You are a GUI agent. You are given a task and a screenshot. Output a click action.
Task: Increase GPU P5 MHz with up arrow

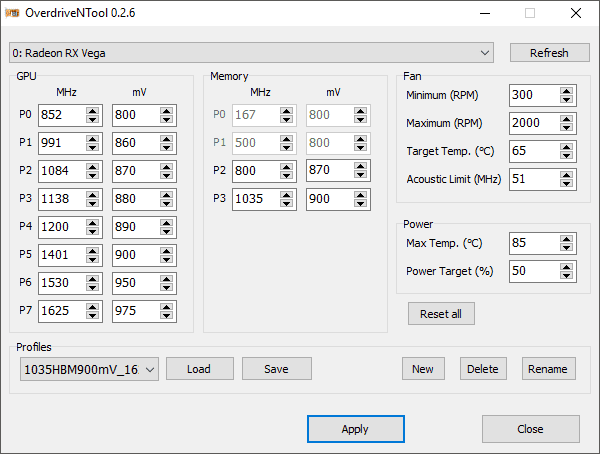[92, 250]
